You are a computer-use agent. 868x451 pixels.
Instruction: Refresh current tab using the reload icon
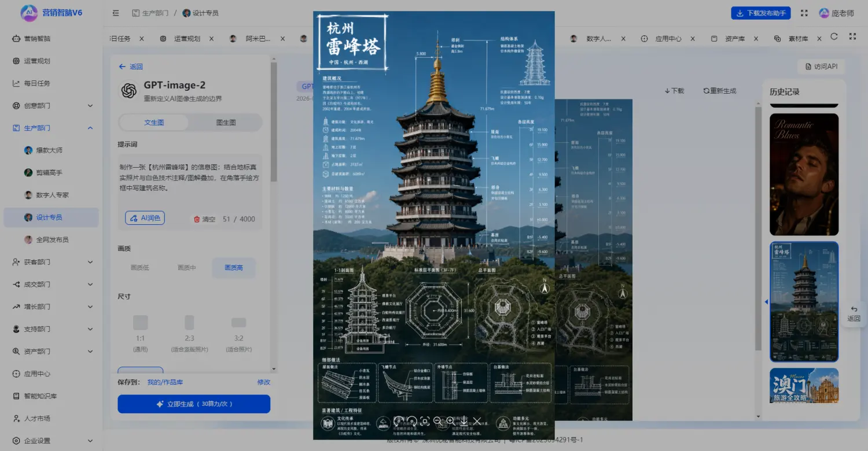click(x=834, y=36)
